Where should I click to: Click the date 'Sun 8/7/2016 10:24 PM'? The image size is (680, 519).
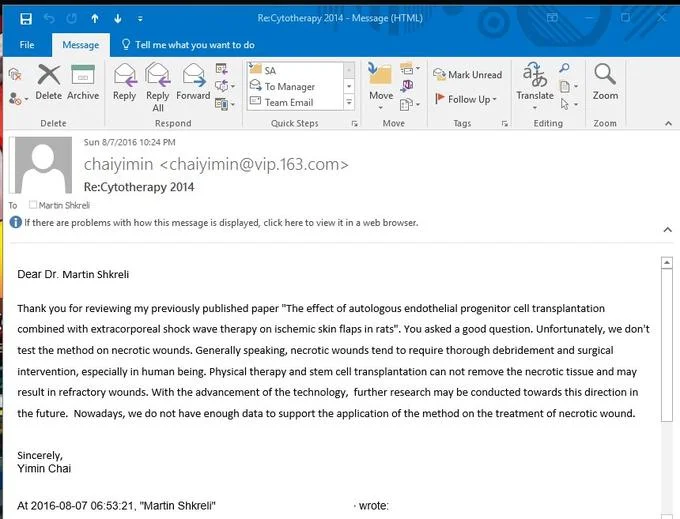click(x=129, y=142)
